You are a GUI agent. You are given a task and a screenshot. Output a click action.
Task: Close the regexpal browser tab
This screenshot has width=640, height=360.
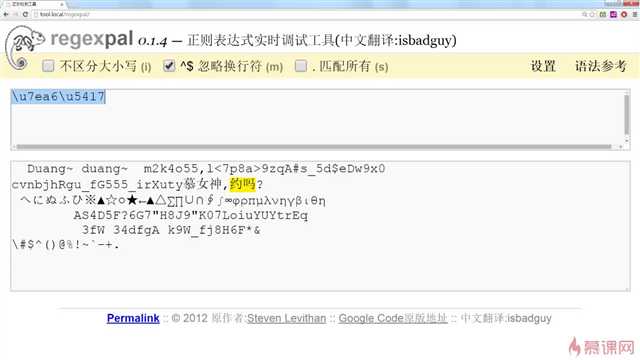coord(62,4)
